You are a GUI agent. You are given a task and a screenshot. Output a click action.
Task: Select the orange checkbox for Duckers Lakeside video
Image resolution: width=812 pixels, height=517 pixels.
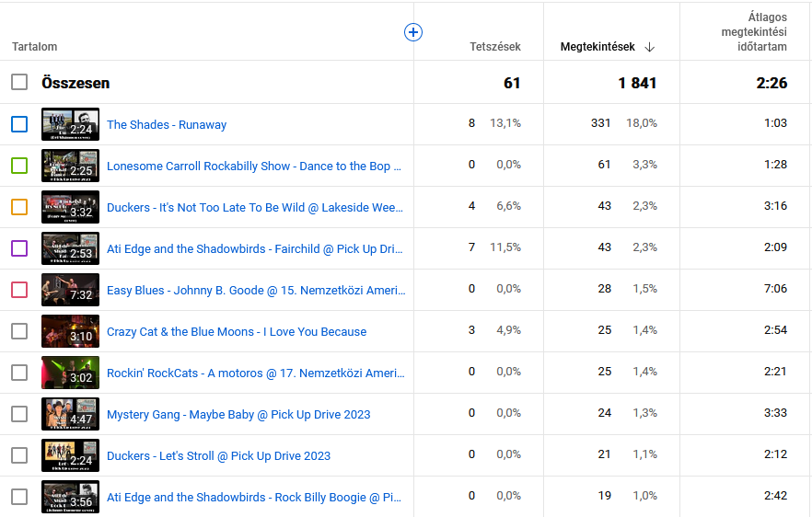(x=19, y=207)
